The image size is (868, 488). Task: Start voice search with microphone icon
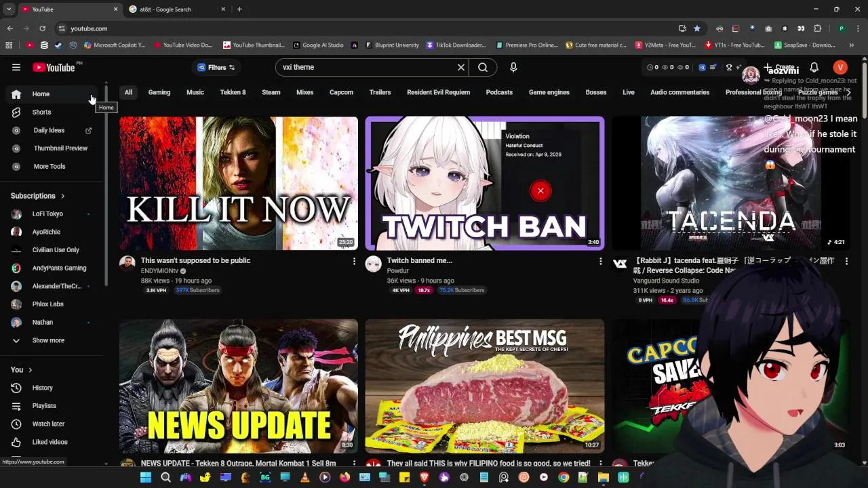[513, 67]
